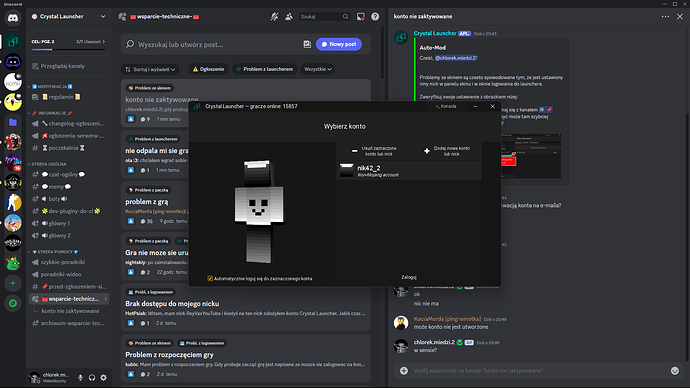The height and width of the screenshot is (388, 690).
Task: Upvote the Brak dostępu do mojego nicku post
Action: tap(131, 323)
